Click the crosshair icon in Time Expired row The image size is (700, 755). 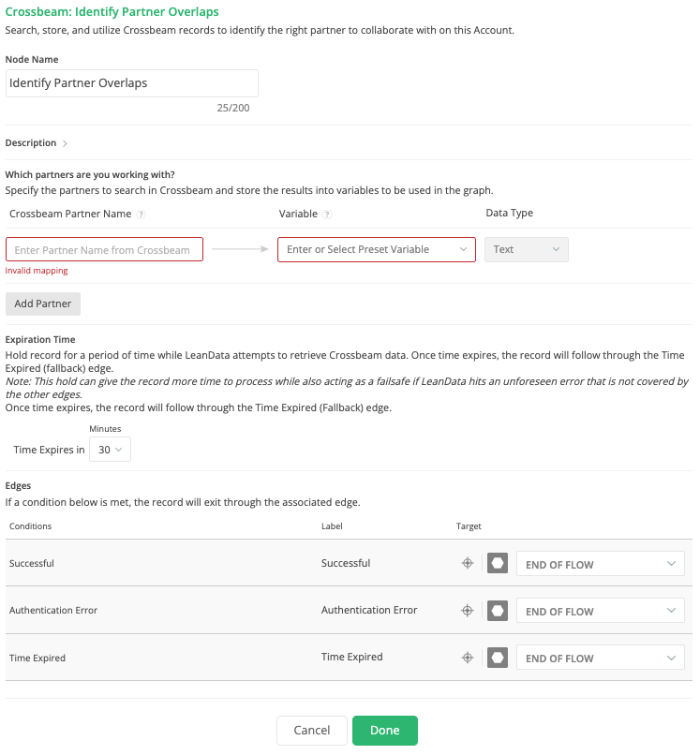(467, 658)
